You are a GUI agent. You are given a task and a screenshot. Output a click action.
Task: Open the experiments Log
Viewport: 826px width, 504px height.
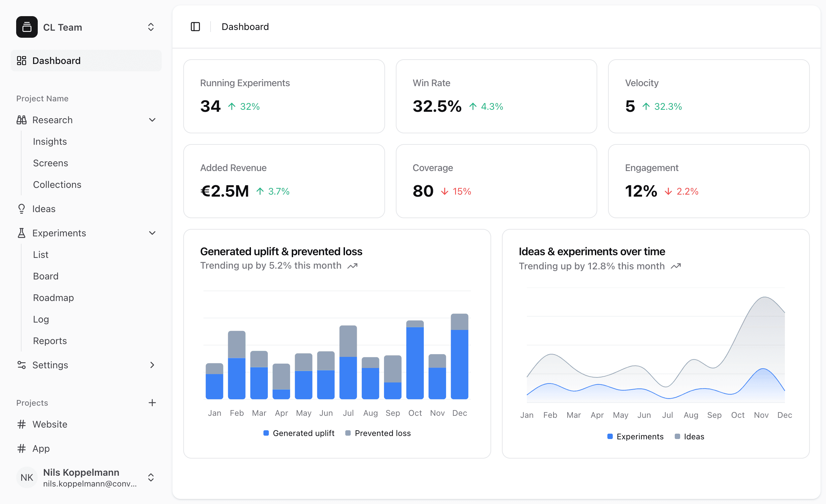tap(41, 319)
